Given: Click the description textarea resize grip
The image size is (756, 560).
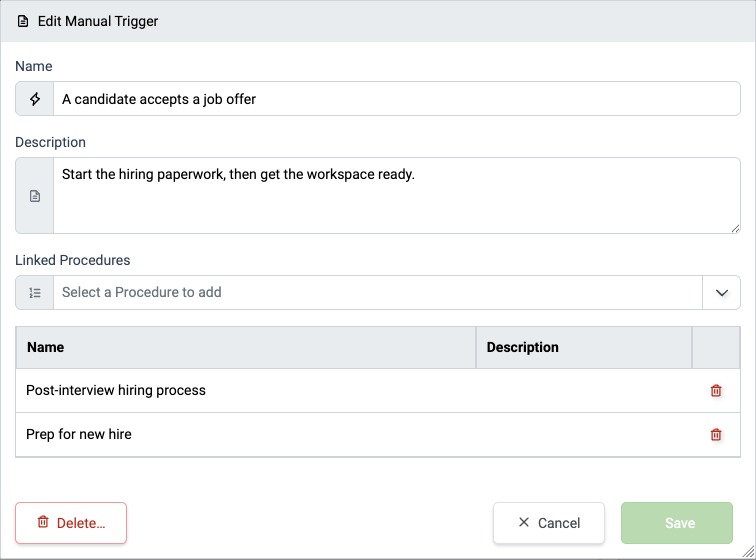Looking at the screenshot, I should (x=735, y=229).
